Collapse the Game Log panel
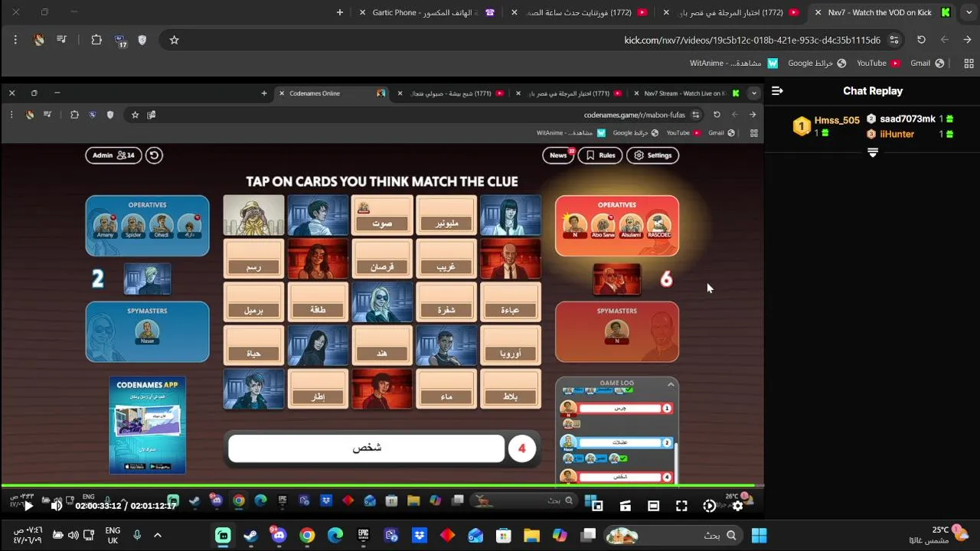The width and height of the screenshot is (980, 551). coord(670,384)
